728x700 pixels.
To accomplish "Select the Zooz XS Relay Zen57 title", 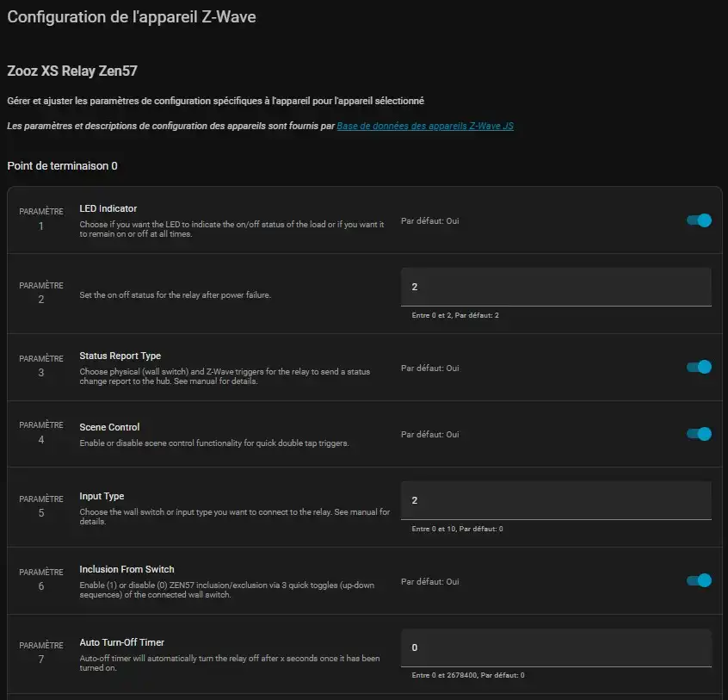I will [x=72, y=71].
